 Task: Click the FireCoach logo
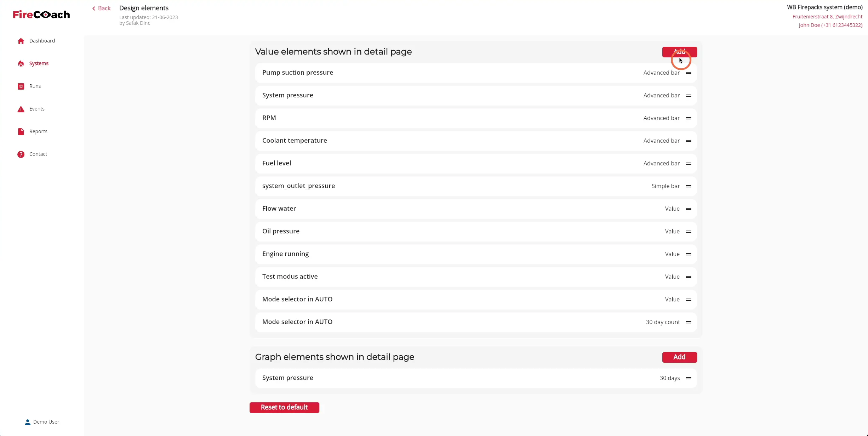tap(41, 15)
